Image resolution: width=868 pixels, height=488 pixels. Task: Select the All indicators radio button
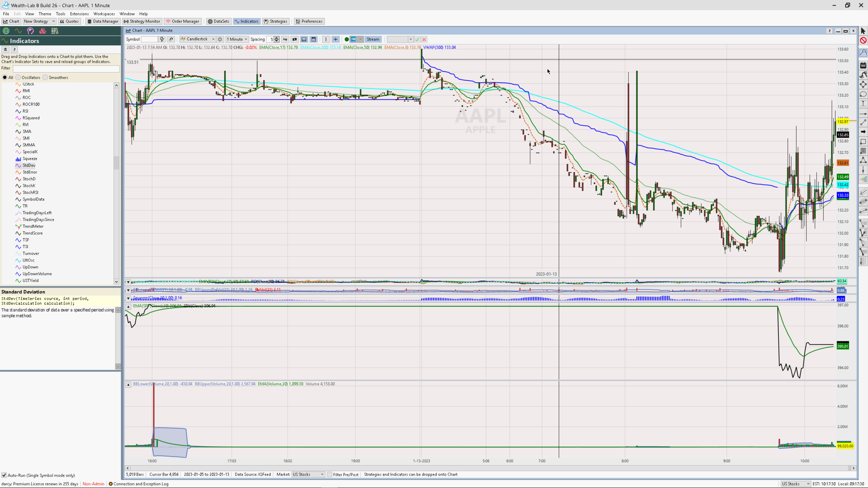pos(5,77)
